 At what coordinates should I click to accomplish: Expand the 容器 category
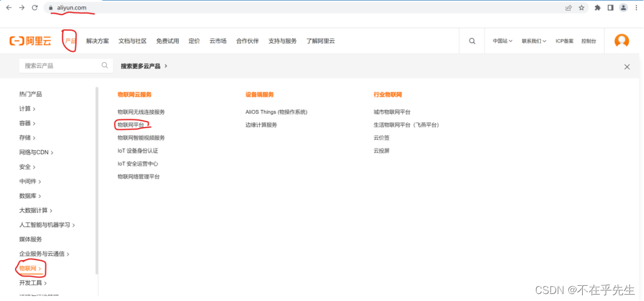coord(27,123)
